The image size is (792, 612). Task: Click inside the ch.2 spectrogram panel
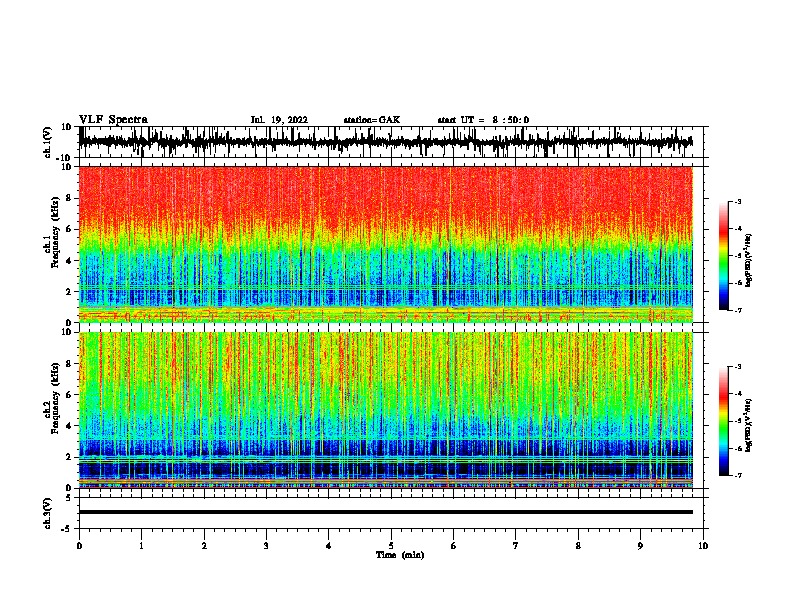tap(385, 410)
